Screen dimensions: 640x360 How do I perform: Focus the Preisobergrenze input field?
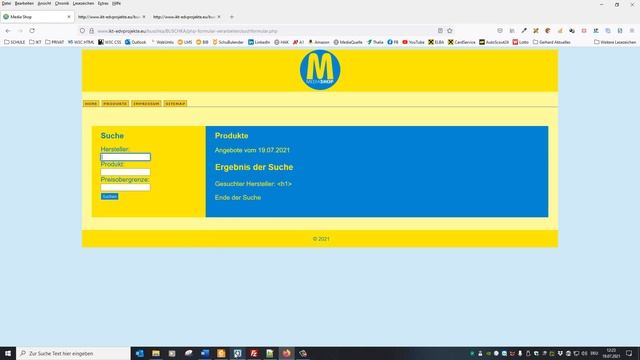tap(125, 187)
